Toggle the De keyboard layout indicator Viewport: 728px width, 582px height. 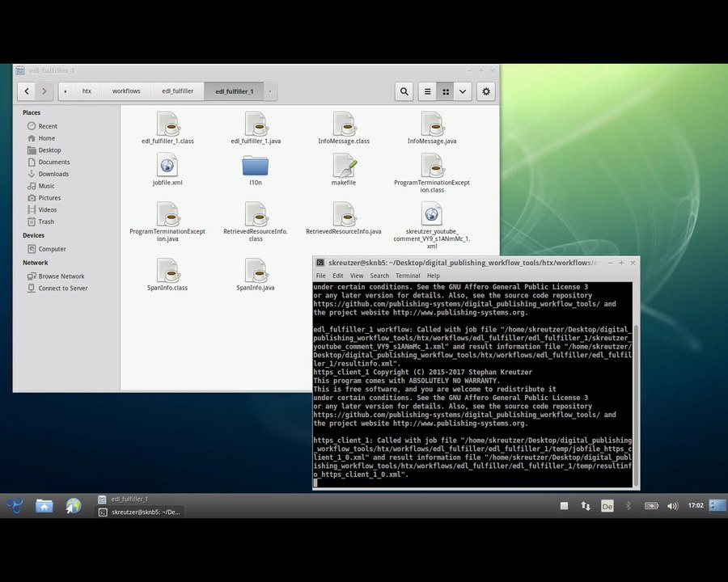(607, 506)
